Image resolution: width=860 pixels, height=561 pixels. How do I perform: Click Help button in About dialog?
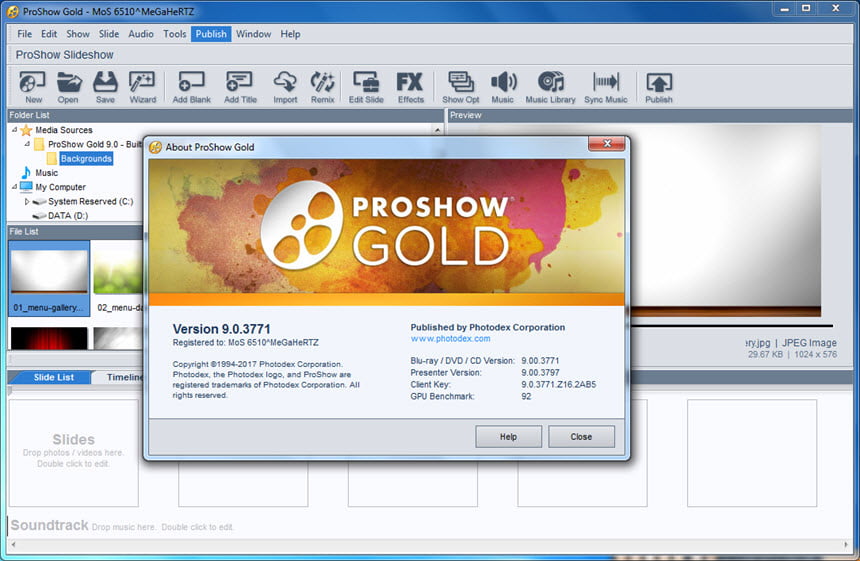click(508, 437)
